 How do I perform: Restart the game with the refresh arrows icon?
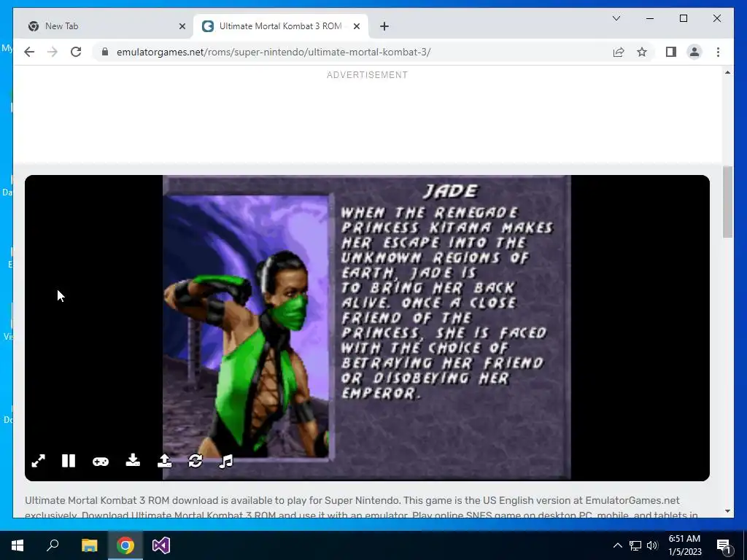click(196, 461)
